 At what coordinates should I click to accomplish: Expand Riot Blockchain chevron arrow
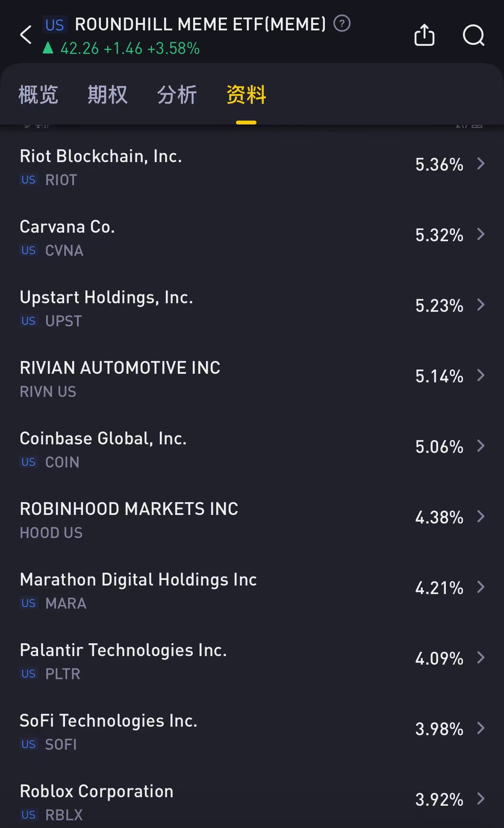click(x=481, y=164)
